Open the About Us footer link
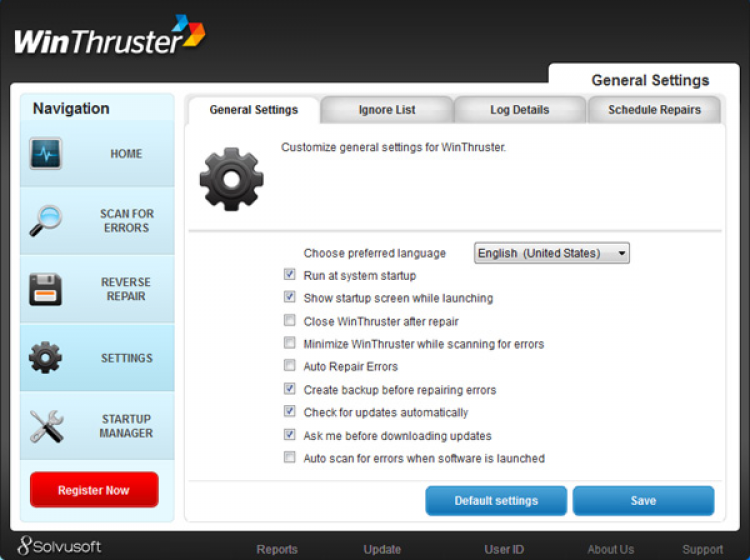This screenshot has height=560, width=750. point(611,549)
